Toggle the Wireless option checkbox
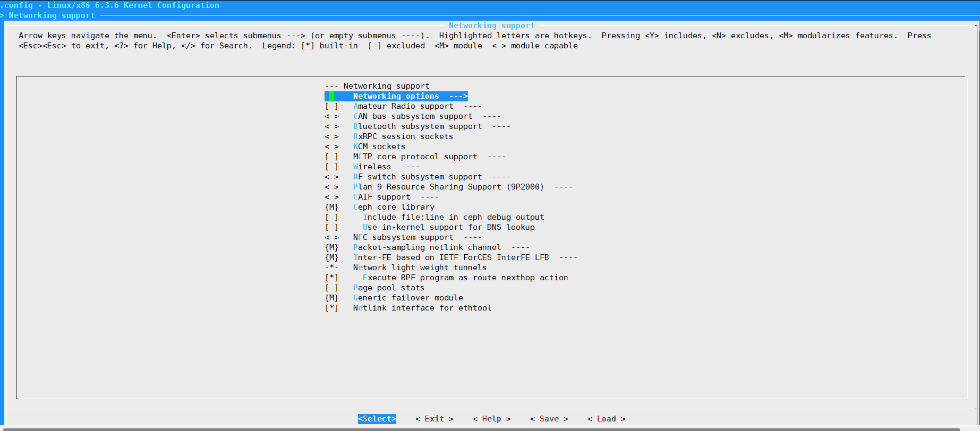 pos(331,167)
